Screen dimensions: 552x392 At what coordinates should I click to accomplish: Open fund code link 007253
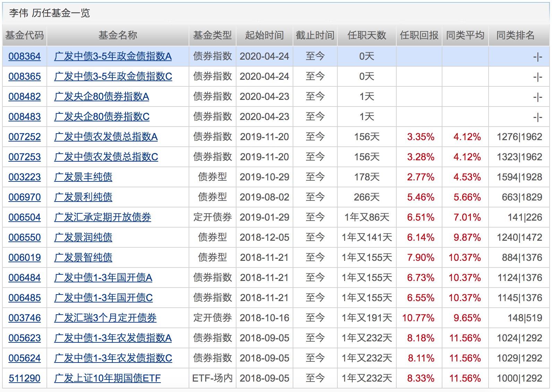(x=25, y=157)
